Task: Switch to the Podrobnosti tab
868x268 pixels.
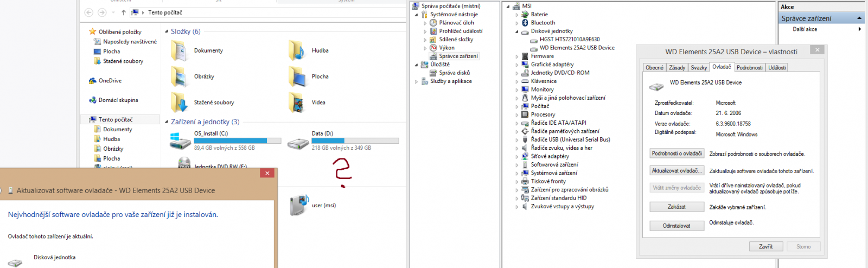Action: coord(750,68)
